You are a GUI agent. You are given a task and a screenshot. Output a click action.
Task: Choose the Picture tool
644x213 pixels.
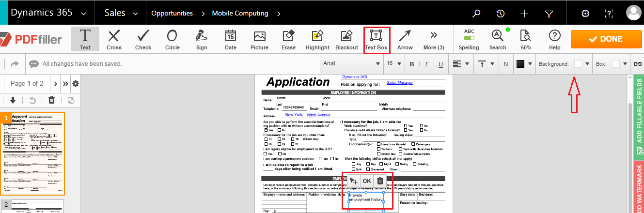coord(260,39)
